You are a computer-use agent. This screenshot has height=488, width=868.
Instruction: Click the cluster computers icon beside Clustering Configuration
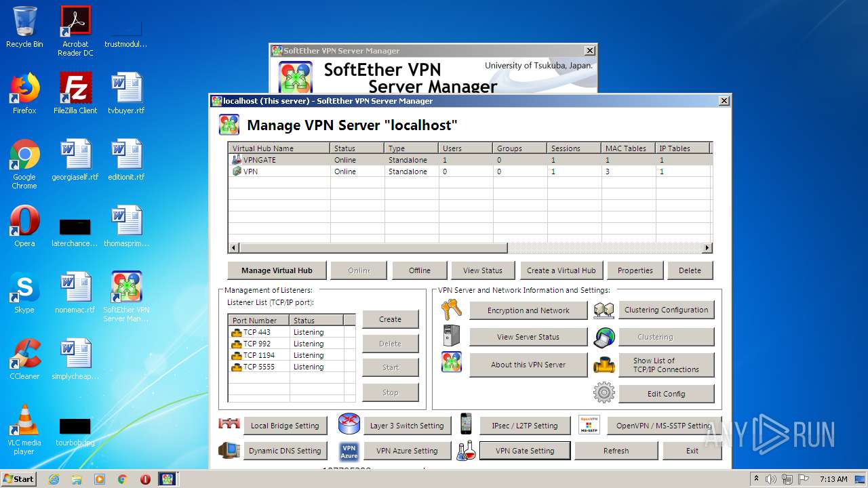604,310
